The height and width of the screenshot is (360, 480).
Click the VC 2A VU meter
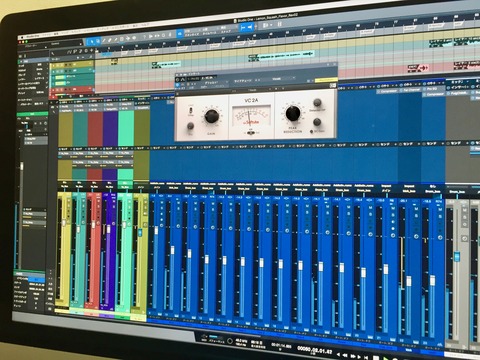251,117
